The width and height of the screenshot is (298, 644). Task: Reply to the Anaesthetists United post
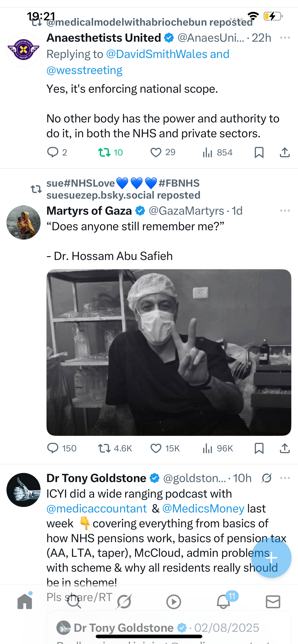pyautogui.click(x=53, y=152)
